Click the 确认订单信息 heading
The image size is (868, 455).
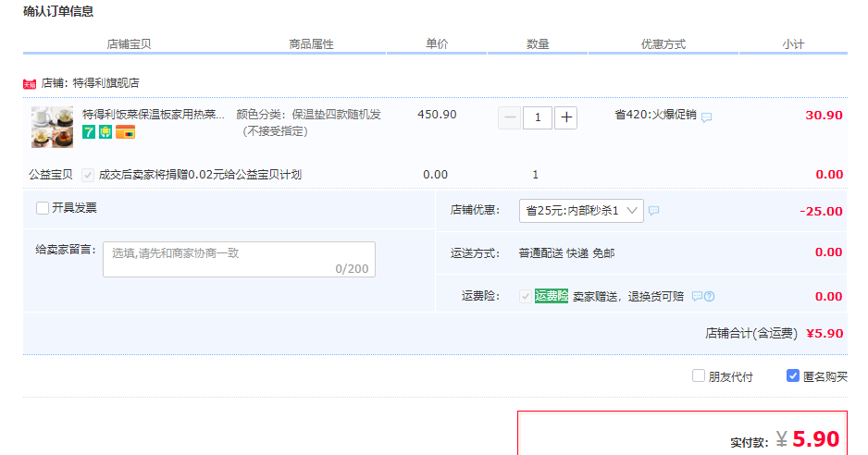coord(58,11)
